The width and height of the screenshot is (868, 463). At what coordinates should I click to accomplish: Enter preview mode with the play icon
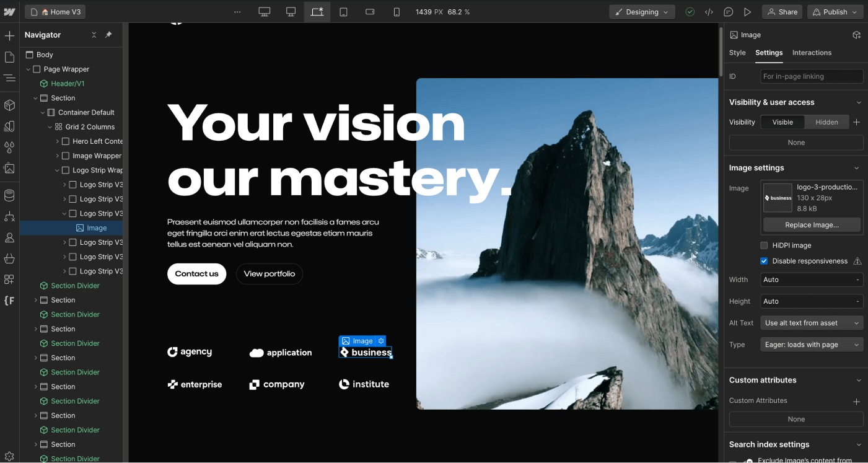[x=747, y=11]
